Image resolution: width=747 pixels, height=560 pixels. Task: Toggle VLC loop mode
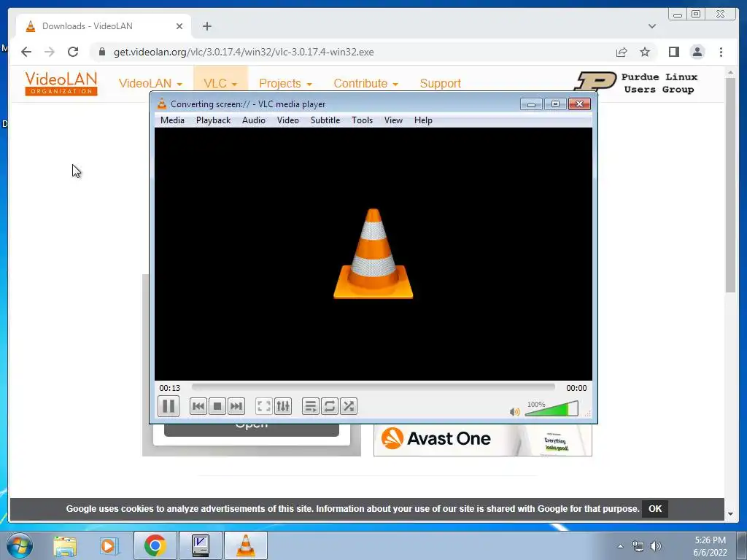click(x=330, y=406)
